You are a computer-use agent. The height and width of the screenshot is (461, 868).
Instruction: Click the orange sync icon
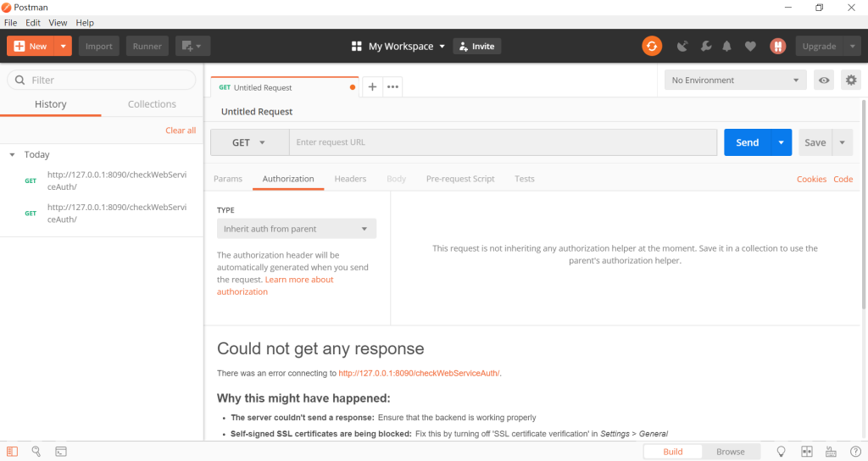[x=652, y=46]
